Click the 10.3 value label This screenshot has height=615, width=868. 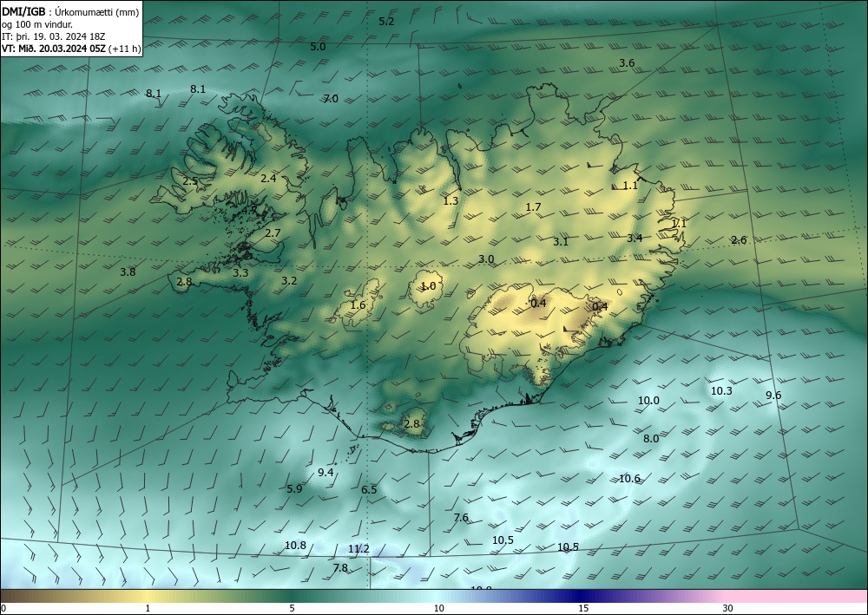coord(721,391)
